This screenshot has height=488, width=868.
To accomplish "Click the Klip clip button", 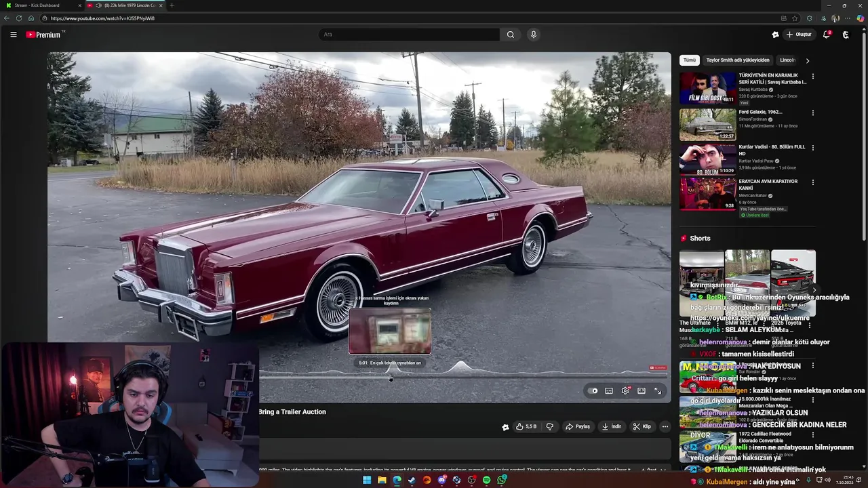I will click(x=642, y=427).
